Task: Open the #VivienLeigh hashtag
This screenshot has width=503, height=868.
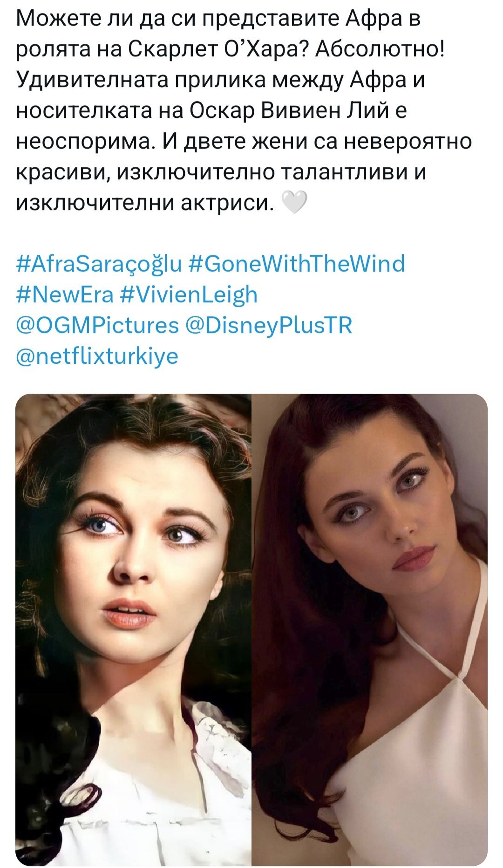Action: tap(189, 295)
